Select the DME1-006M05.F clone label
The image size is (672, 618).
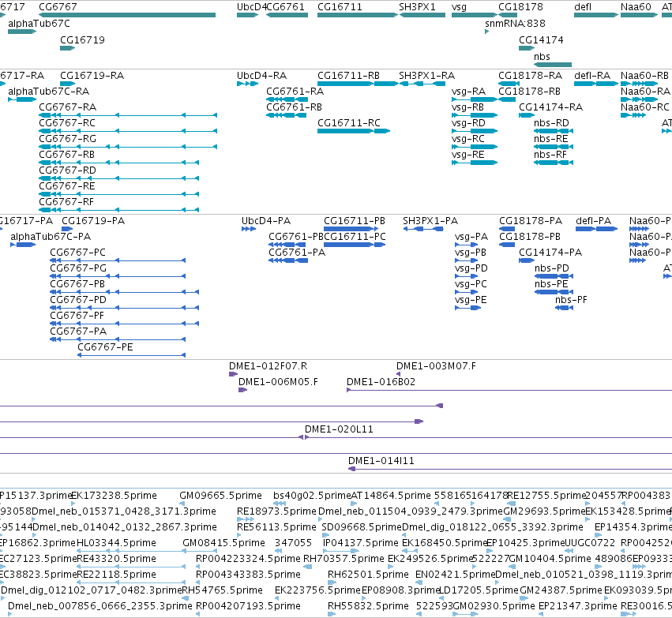click(x=279, y=382)
